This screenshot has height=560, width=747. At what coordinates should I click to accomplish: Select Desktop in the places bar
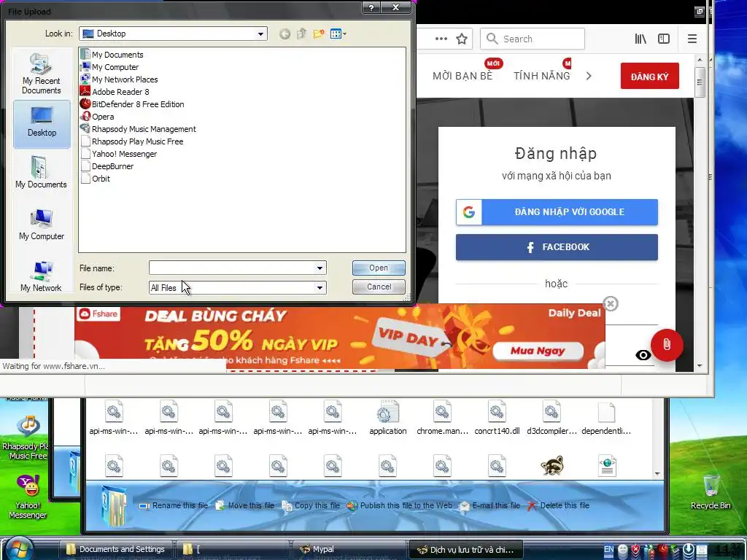click(42, 124)
